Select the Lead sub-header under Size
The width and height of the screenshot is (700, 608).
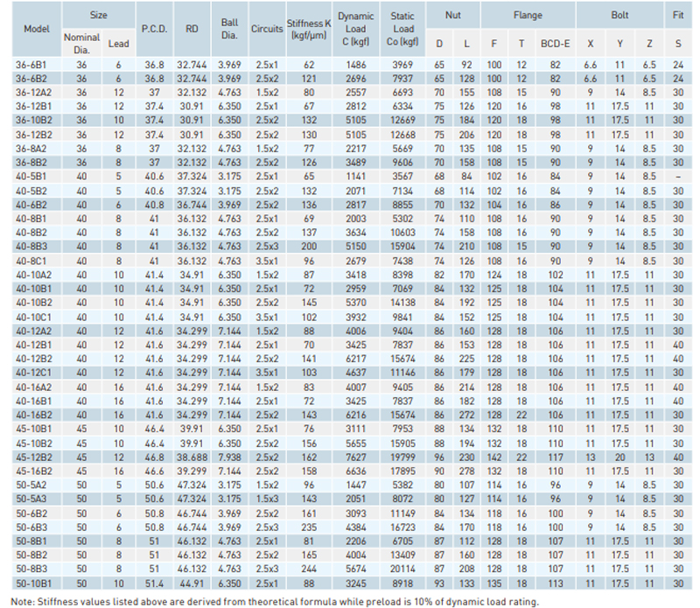[117, 41]
